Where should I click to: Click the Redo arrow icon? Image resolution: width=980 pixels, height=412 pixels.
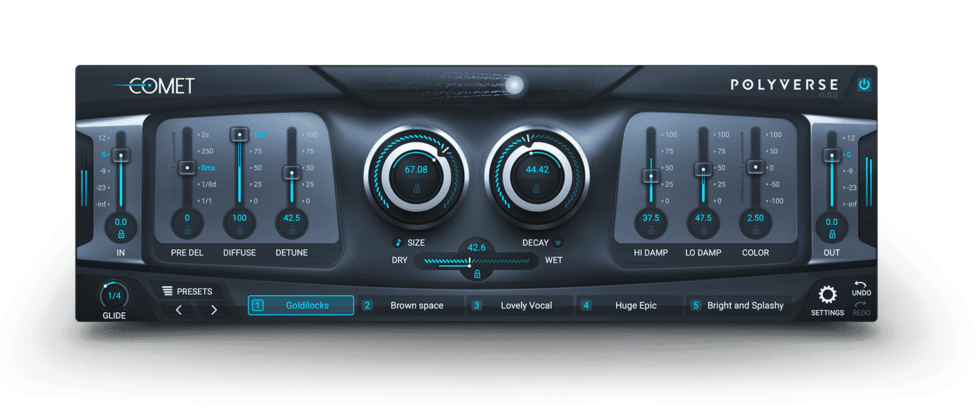coord(861,306)
